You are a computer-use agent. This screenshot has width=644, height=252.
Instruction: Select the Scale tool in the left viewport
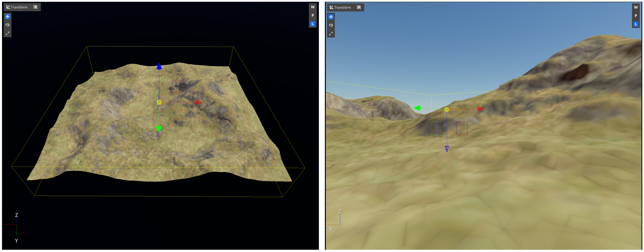click(x=8, y=33)
